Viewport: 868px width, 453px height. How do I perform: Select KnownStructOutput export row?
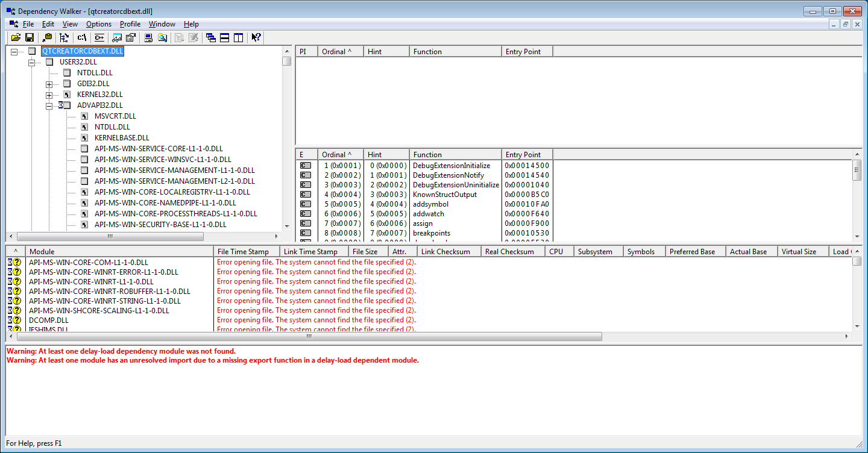pyautogui.click(x=445, y=195)
